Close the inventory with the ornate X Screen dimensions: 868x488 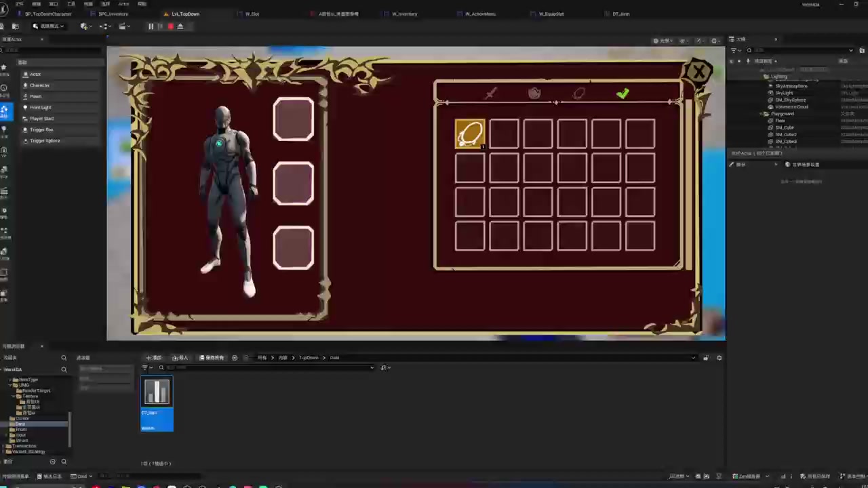pos(698,72)
